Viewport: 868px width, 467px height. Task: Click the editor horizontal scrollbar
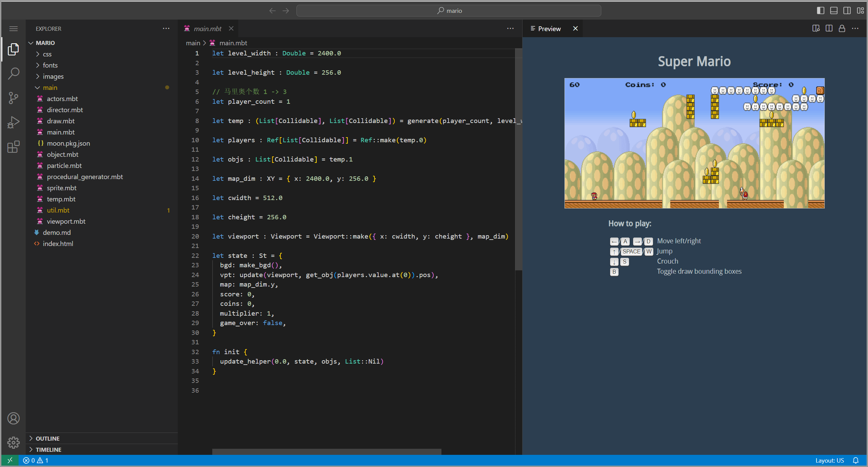[327, 451]
